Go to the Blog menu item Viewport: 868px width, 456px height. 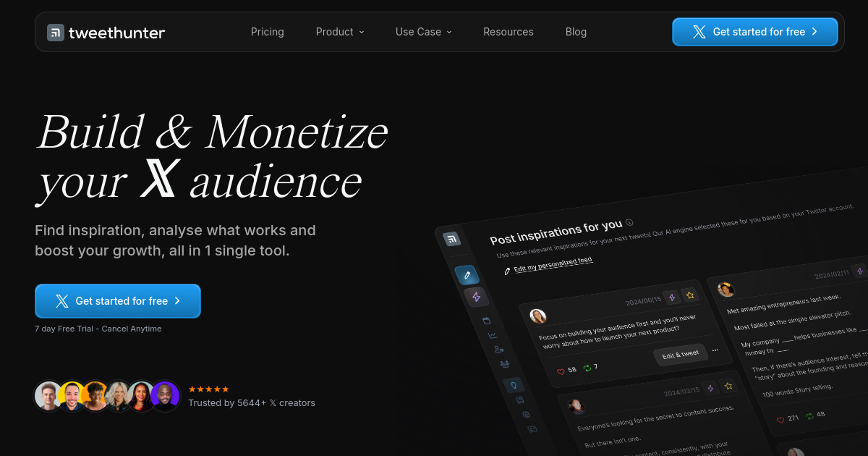pyautogui.click(x=576, y=32)
